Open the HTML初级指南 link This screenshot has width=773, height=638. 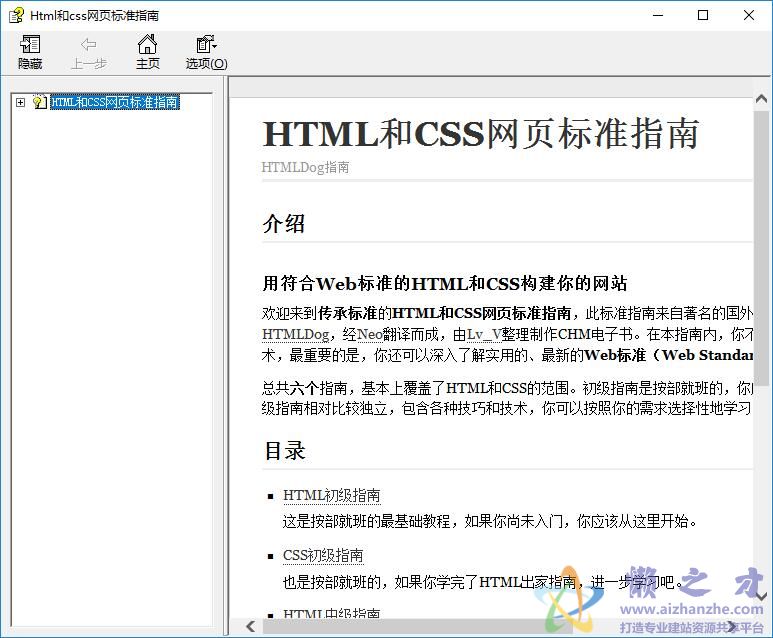332,496
